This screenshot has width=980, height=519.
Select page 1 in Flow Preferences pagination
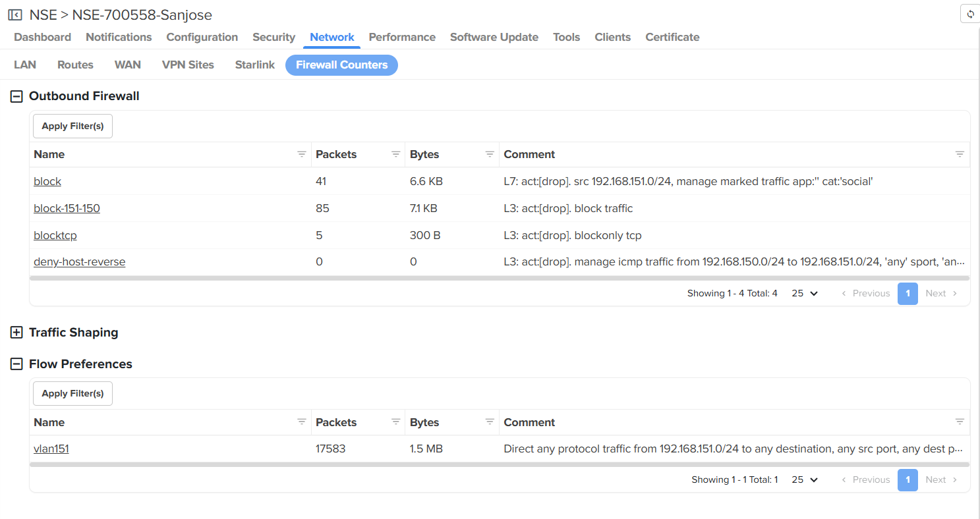(908, 480)
